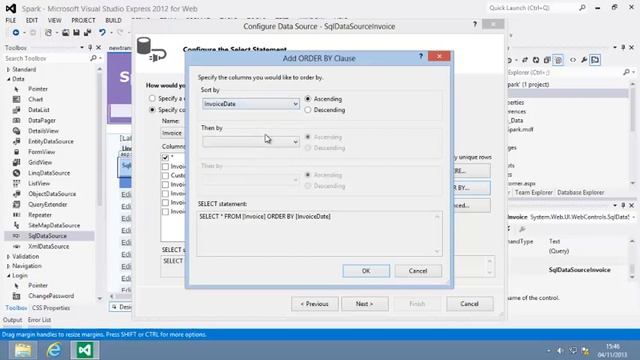Expand the Navigation toolbox group

(8, 266)
